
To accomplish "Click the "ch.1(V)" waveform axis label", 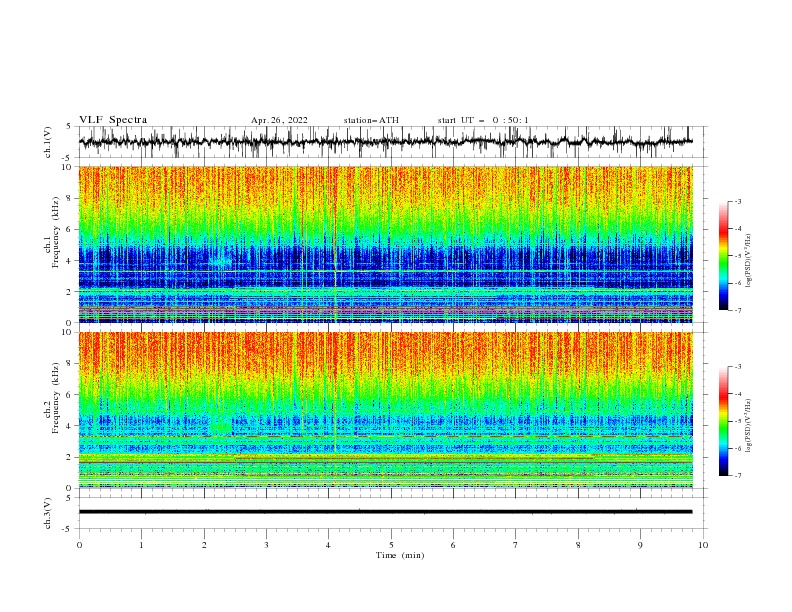I will point(48,142).
